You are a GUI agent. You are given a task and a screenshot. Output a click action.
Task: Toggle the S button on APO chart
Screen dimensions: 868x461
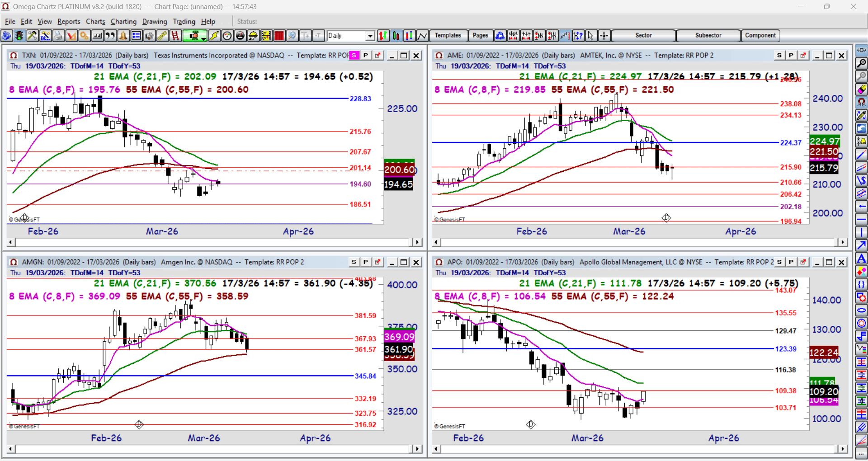pyautogui.click(x=779, y=262)
